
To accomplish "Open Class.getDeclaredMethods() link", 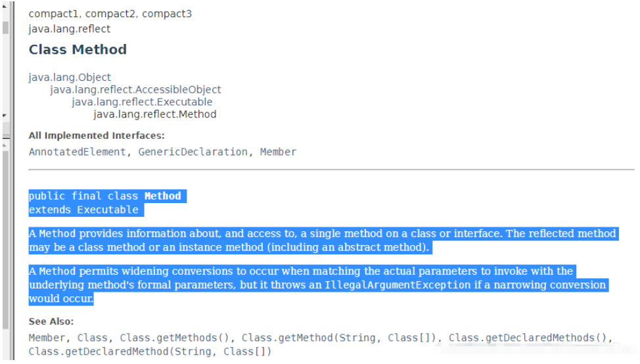I will pyautogui.click(x=530, y=338).
